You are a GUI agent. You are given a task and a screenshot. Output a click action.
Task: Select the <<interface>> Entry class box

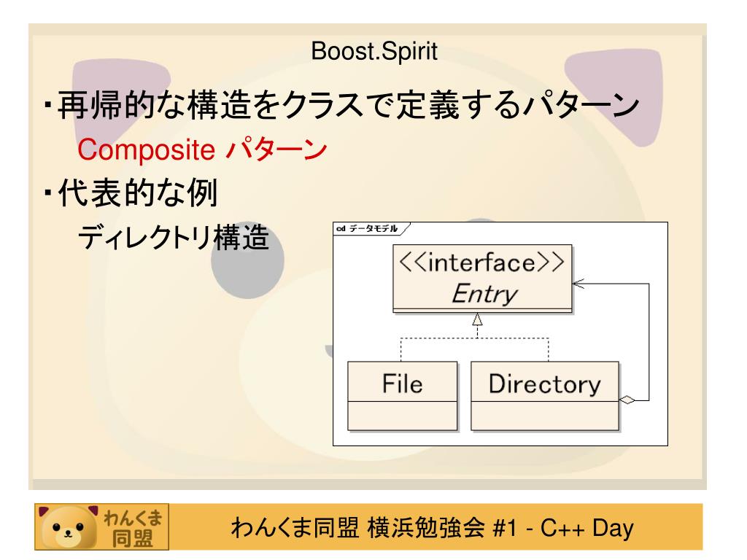482,279
